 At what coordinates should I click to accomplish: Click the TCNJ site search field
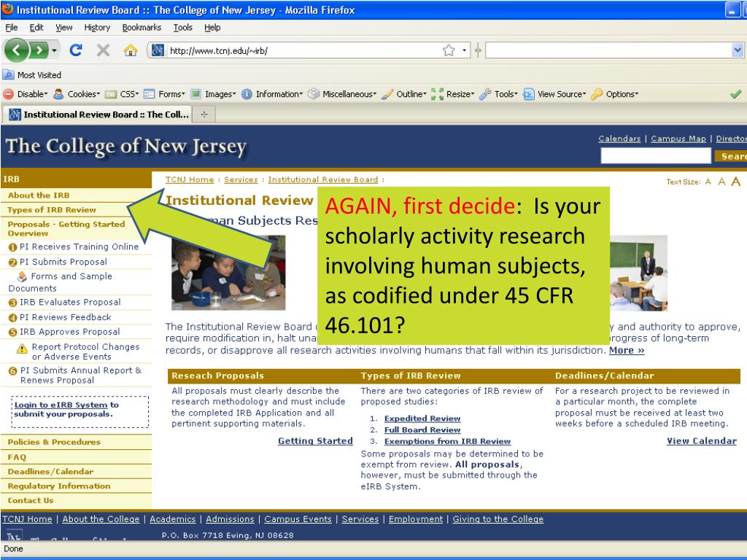pyautogui.click(x=656, y=155)
